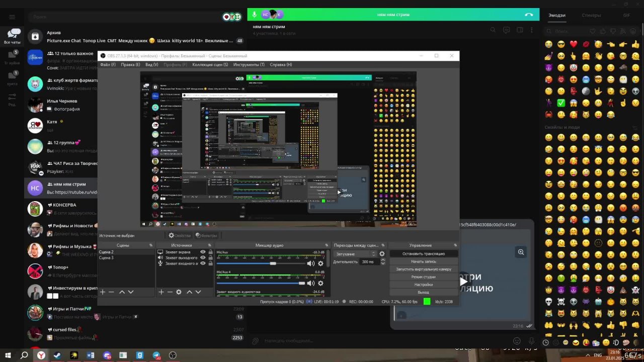
Task: Open OBS Studio taskbar icon
Action: coord(173,355)
